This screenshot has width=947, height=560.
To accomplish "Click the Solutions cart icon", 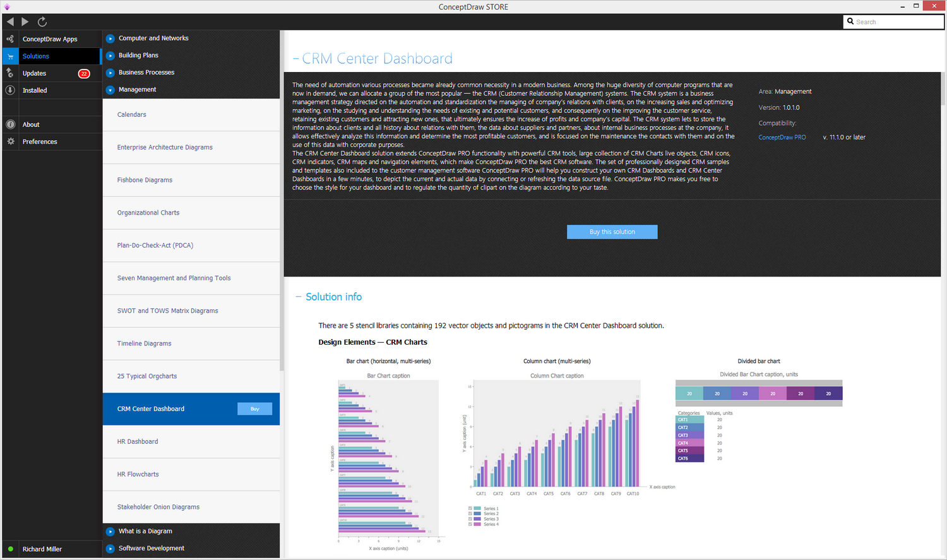I will tap(10, 56).
